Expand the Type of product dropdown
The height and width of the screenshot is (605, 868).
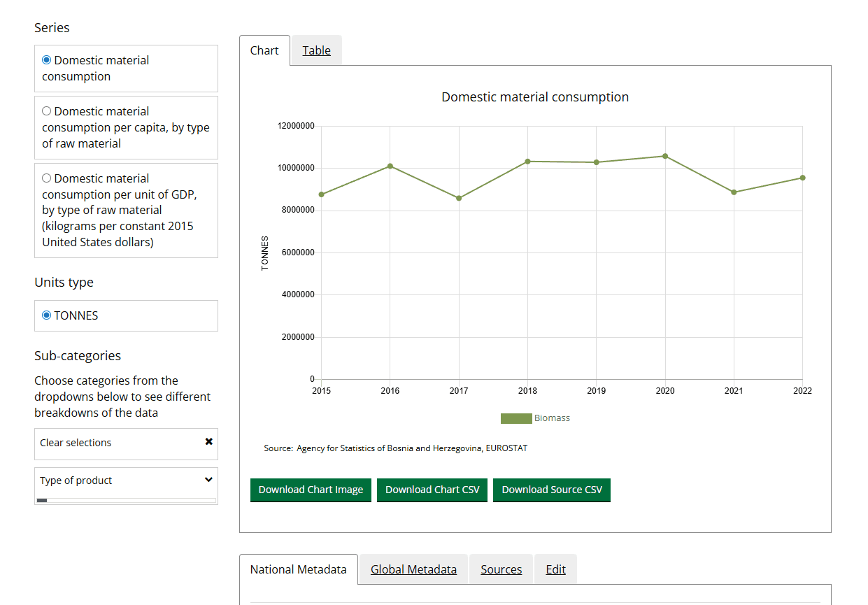pos(126,481)
